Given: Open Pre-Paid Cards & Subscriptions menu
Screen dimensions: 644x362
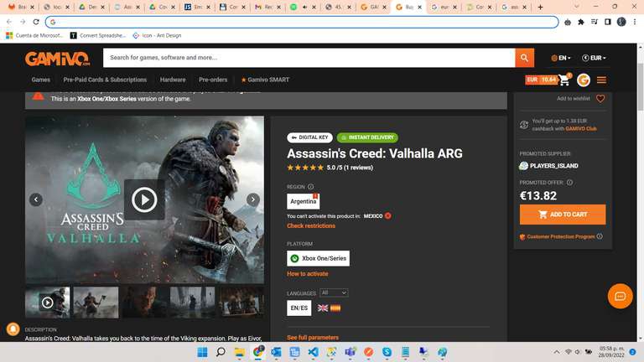Looking at the screenshot, I should click(x=105, y=80).
